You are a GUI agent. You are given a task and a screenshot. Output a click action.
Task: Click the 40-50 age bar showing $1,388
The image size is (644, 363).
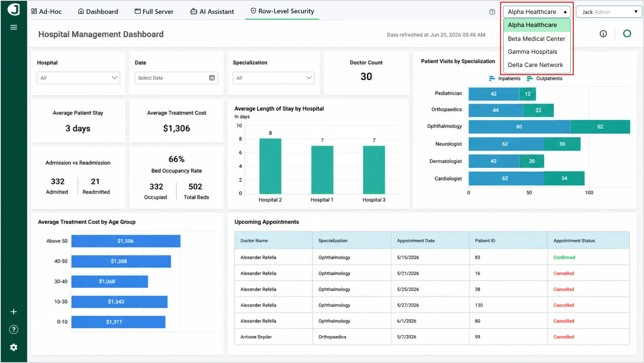click(x=121, y=261)
